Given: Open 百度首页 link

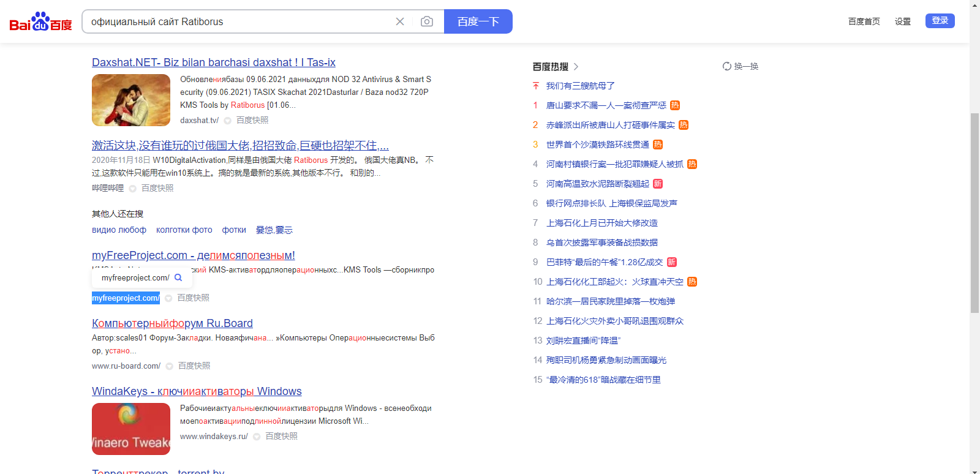Looking at the screenshot, I should coord(864,21).
